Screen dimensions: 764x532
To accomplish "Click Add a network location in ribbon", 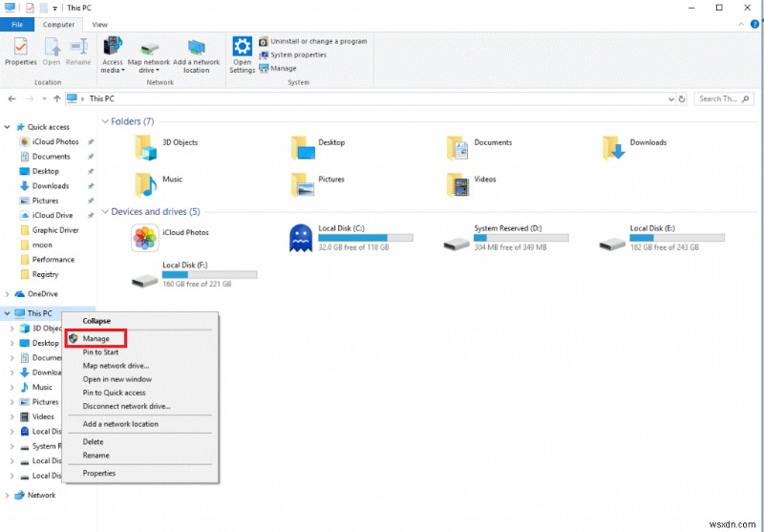I will click(197, 54).
